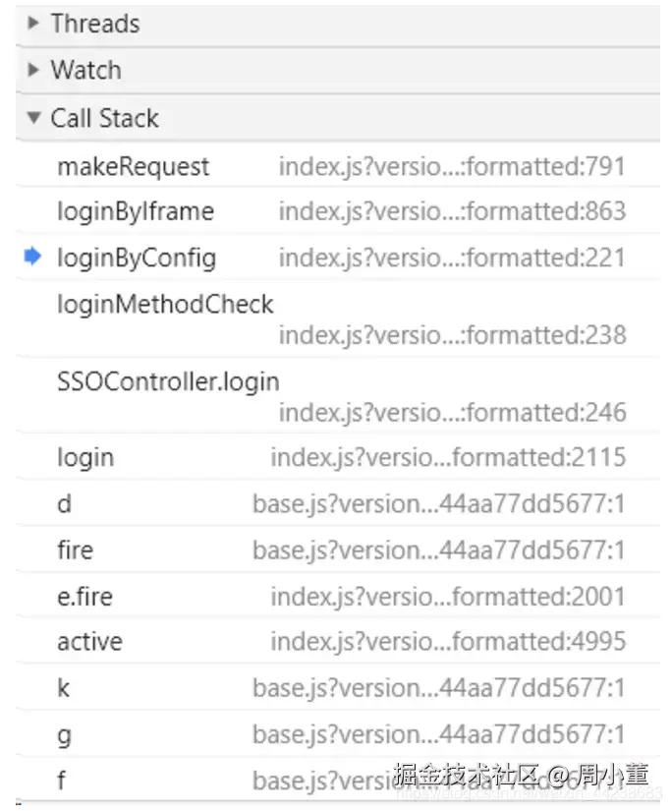Select the g stack frame

coord(64,734)
